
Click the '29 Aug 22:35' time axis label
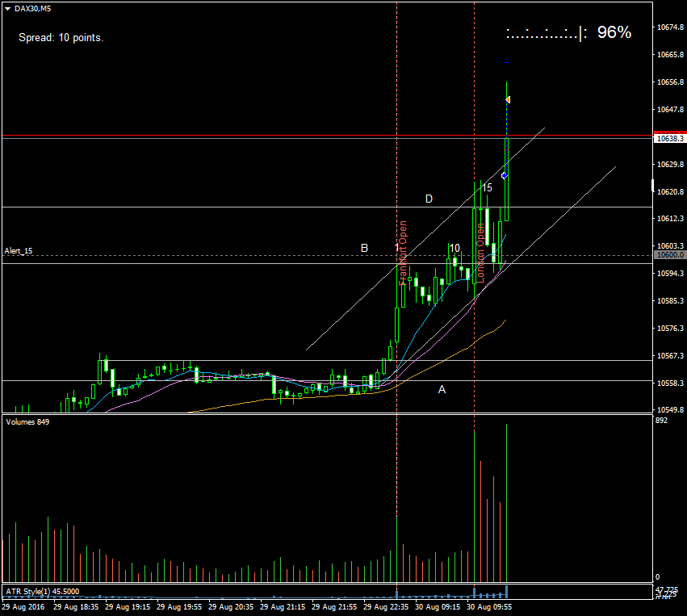[386, 606]
